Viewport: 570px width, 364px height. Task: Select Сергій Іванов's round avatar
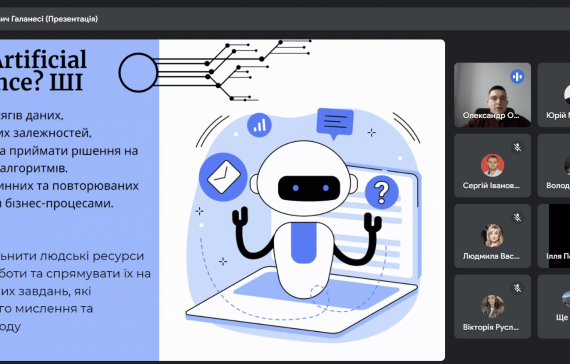click(x=492, y=165)
